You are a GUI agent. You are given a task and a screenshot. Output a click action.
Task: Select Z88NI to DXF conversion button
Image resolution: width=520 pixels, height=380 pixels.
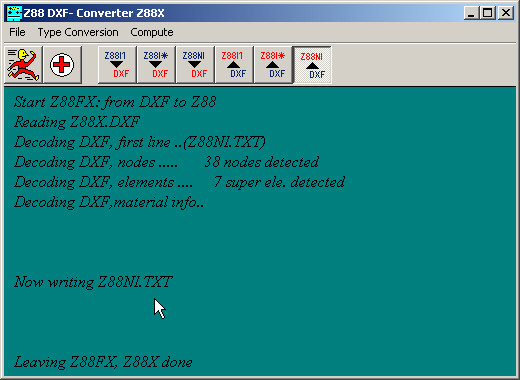[195, 65]
